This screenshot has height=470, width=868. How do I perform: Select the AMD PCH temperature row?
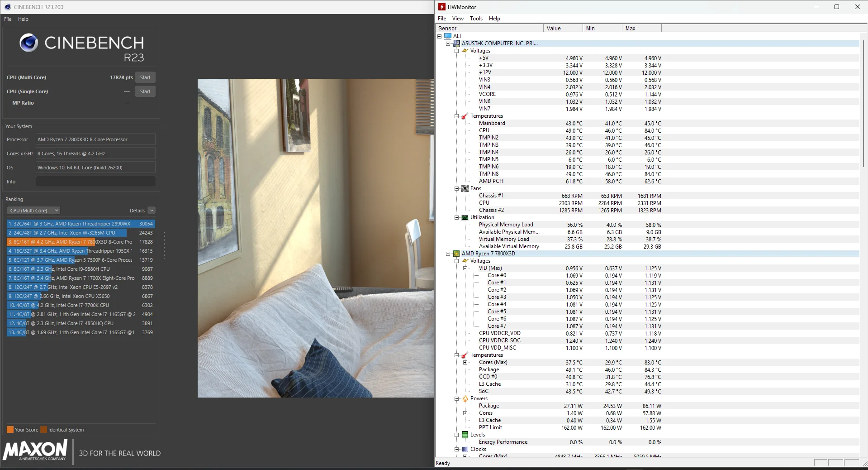coord(570,181)
